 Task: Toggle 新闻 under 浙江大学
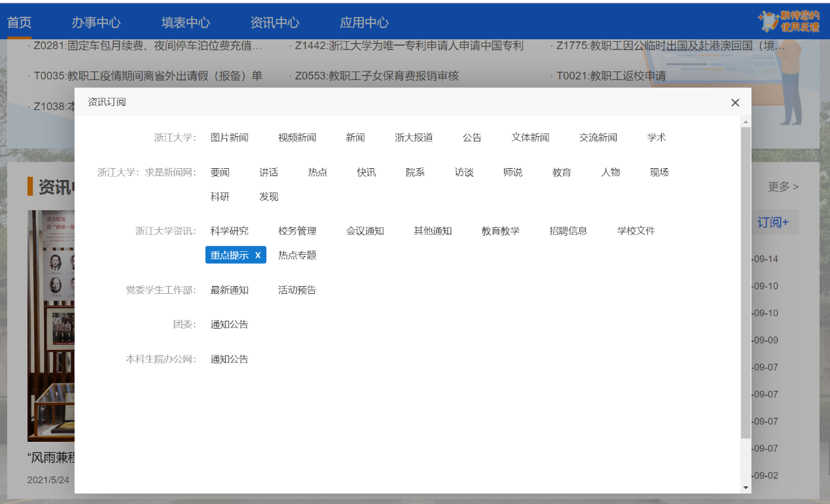(x=355, y=137)
